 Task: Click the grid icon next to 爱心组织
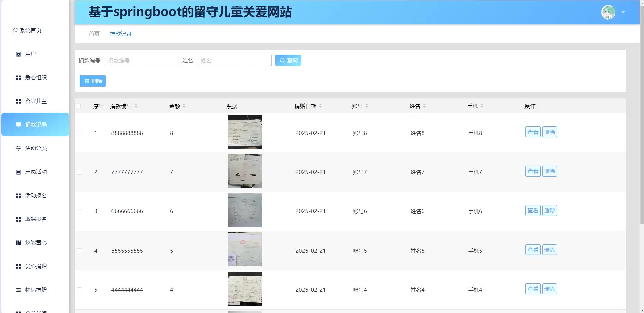[18, 78]
